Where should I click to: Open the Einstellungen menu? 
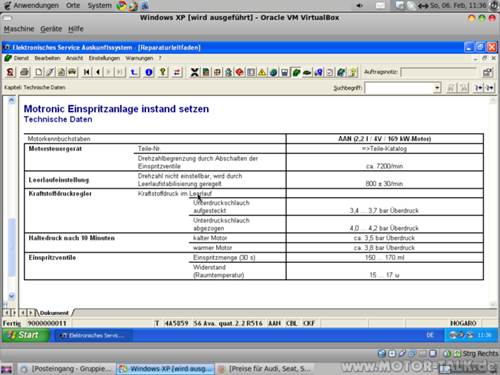104,58
